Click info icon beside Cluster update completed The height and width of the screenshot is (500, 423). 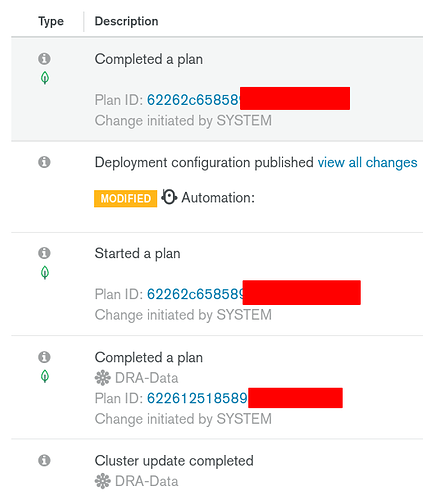44,460
